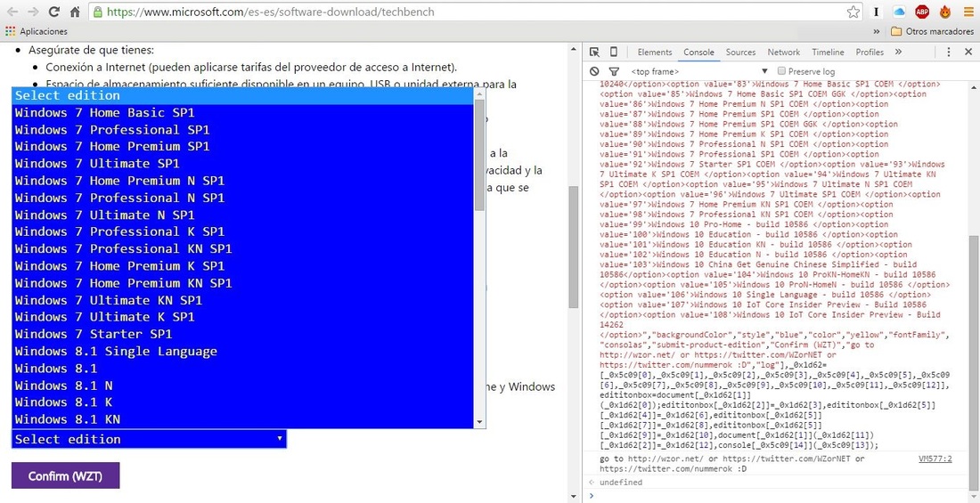The width and height of the screenshot is (980, 503).
Task: Switch to the Elements tab
Action: click(655, 52)
